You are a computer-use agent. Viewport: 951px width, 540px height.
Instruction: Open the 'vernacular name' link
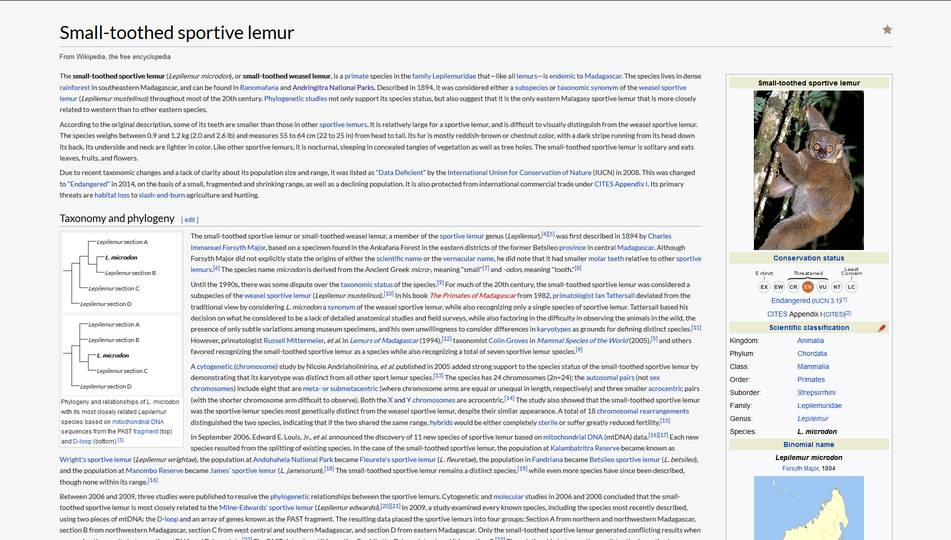click(x=468, y=258)
